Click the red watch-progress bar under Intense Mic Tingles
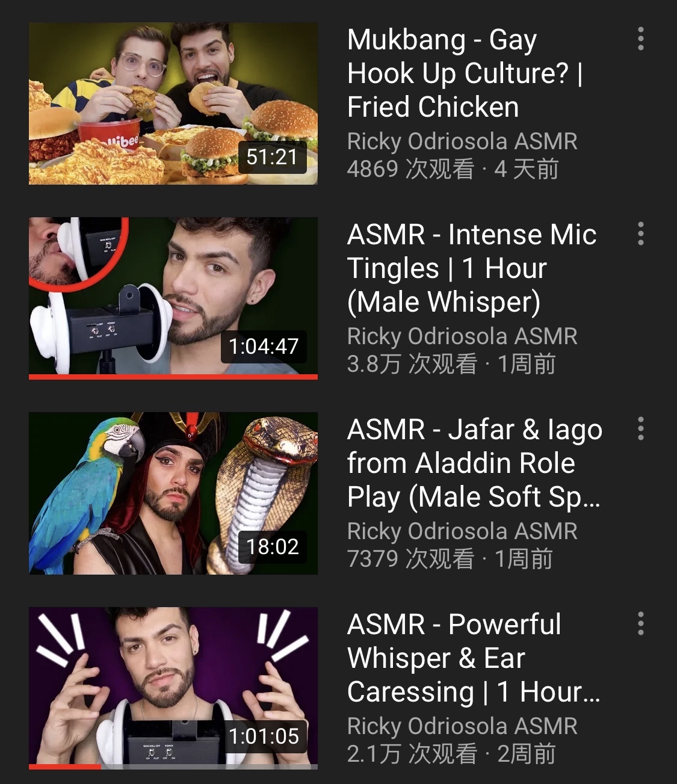The image size is (677, 784). [x=173, y=377]
